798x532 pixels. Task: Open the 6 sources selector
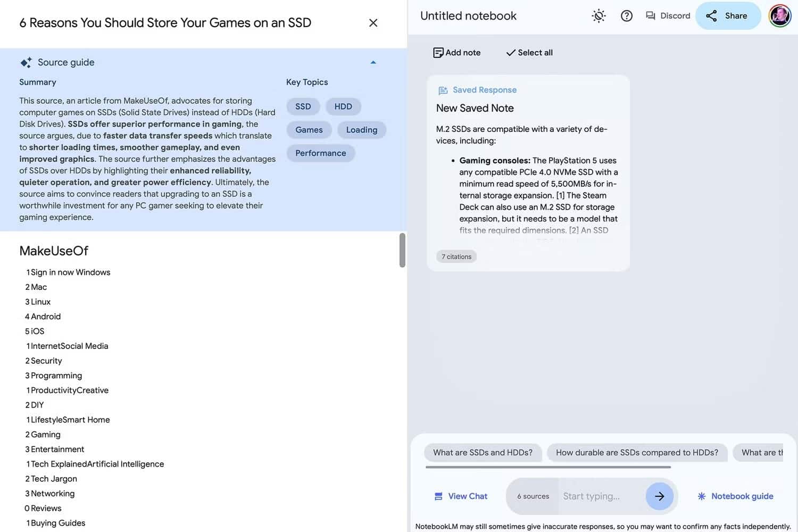click(x=532, y=496)
